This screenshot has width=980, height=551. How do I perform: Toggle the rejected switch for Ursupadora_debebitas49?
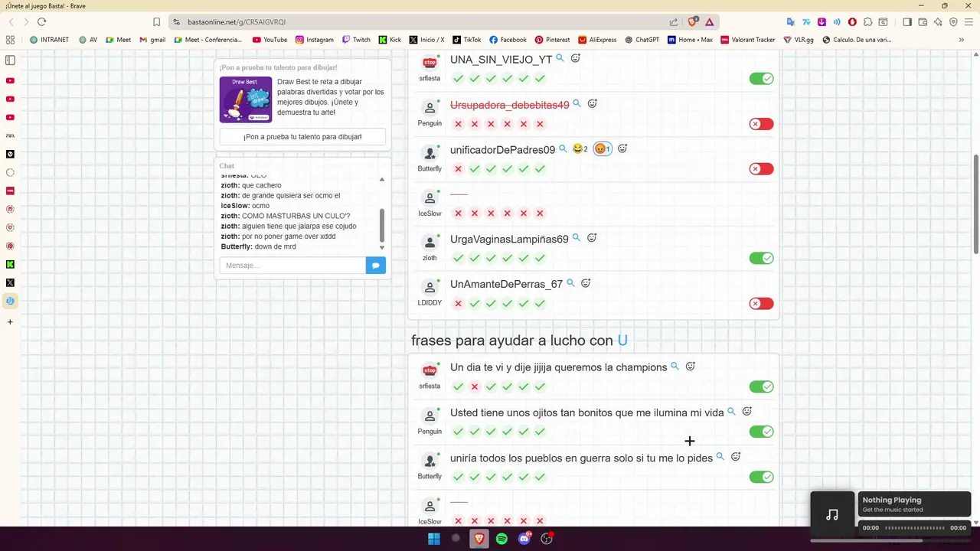pyautogui.click(x=761, y=124)
